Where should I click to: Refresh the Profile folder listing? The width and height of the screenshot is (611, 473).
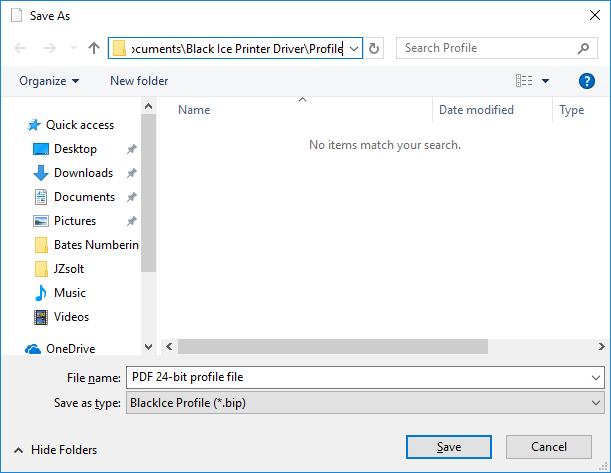(x=375, y=48)
